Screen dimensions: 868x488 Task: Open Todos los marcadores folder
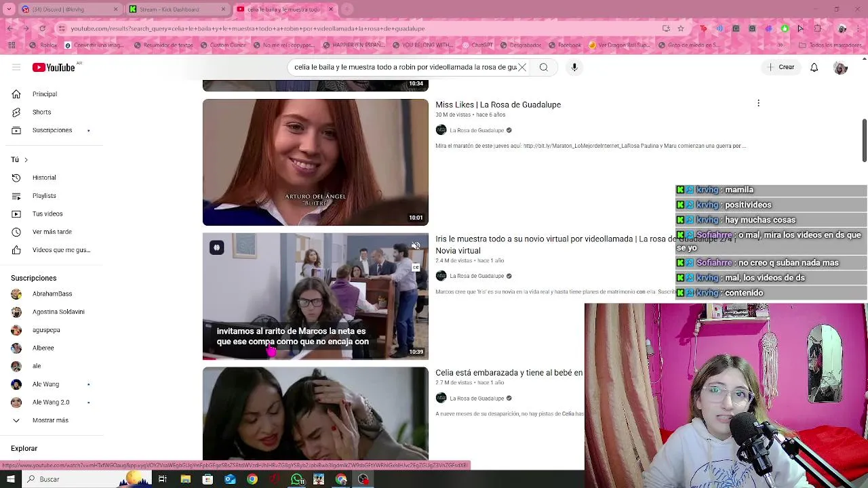click(x=830, y=45)
